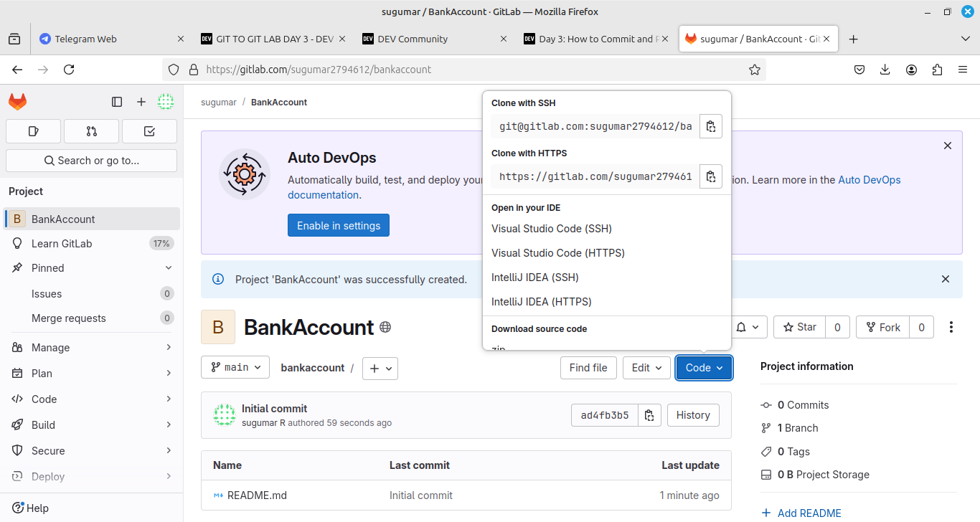980x522 pixels.
Task: Click the Search or go to field
Action: [91, 161]
